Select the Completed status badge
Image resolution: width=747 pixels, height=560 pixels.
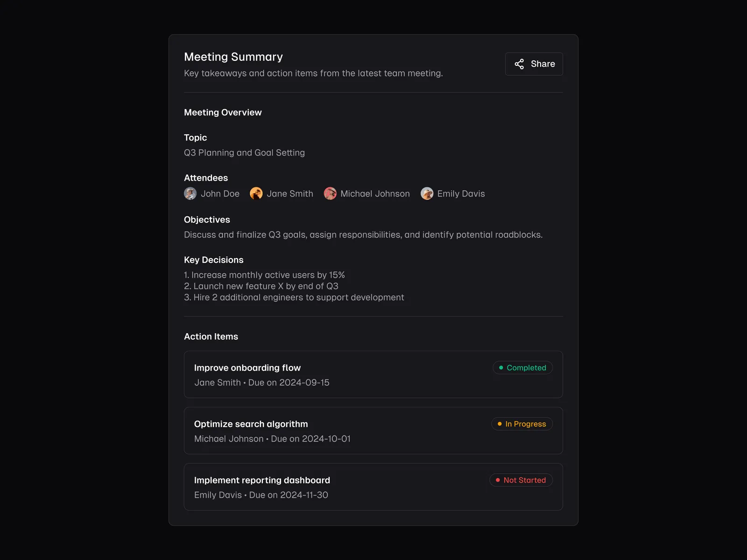pos(522,368)
